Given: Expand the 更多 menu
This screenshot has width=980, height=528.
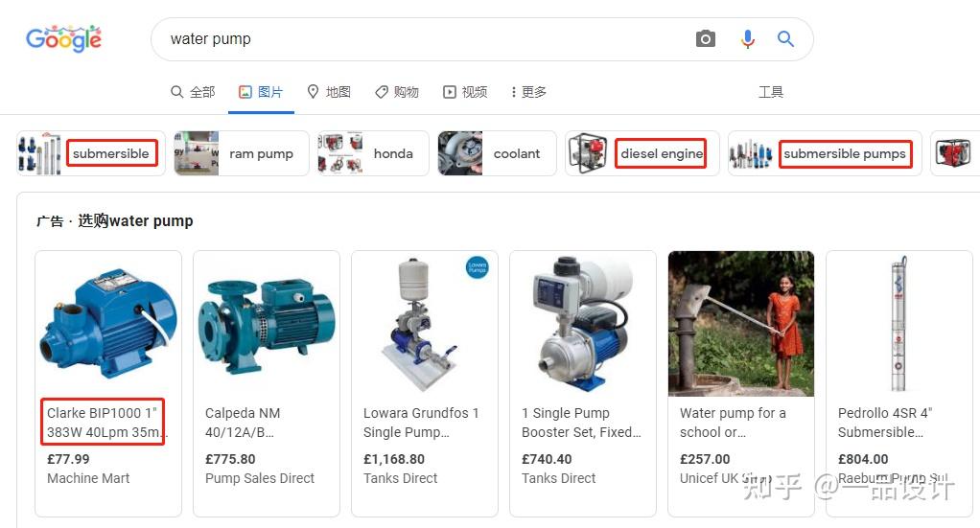Looking at the screenshot, I should tap(528, 92).
